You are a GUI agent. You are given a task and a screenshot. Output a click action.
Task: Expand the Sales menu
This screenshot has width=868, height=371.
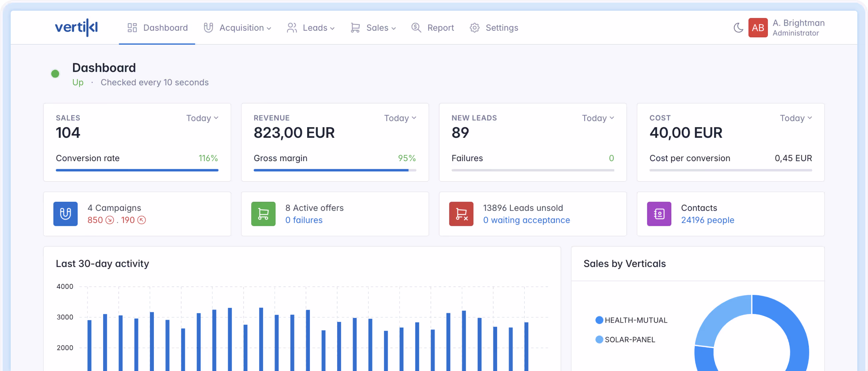click(x=373, y=28)
